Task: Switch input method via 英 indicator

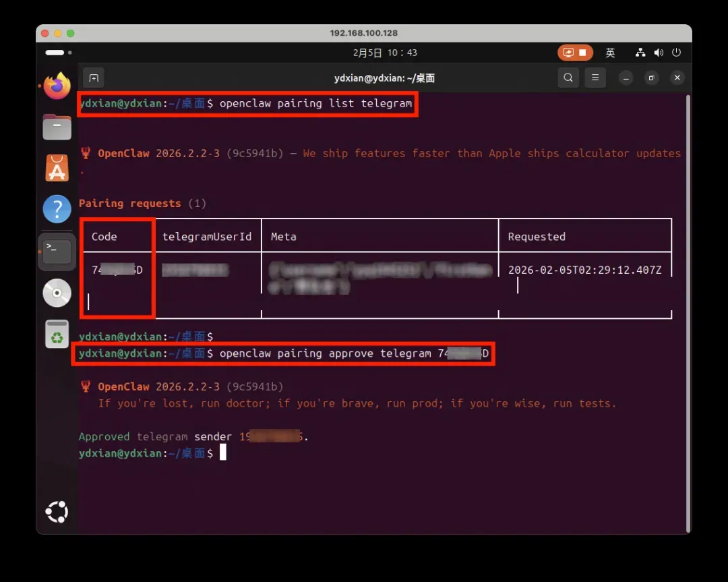Action: 610,53
